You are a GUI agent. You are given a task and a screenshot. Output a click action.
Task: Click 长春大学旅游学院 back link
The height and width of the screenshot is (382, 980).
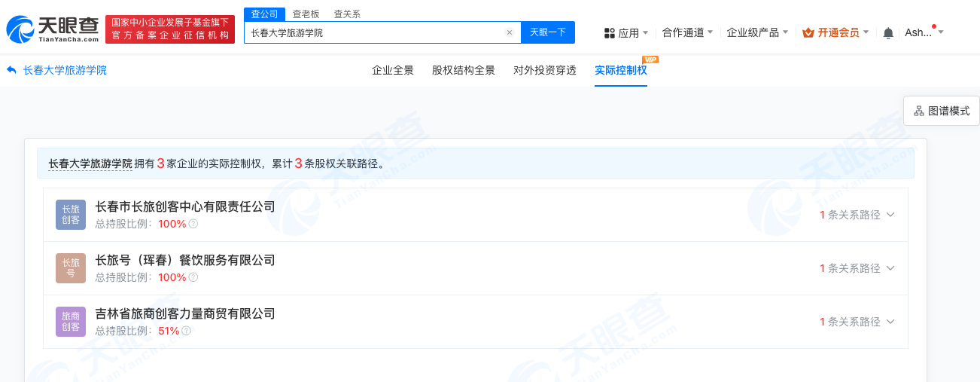(x=65, y=70)
